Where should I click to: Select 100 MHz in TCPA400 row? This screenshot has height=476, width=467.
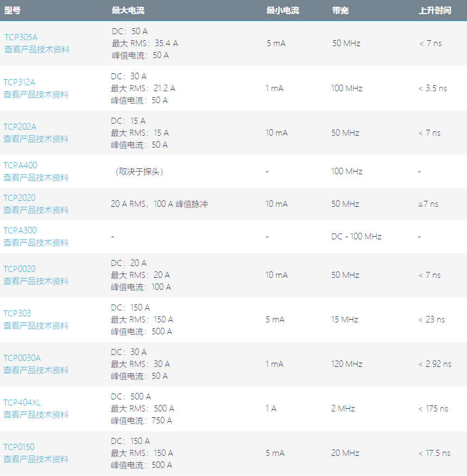pos(347,172)
